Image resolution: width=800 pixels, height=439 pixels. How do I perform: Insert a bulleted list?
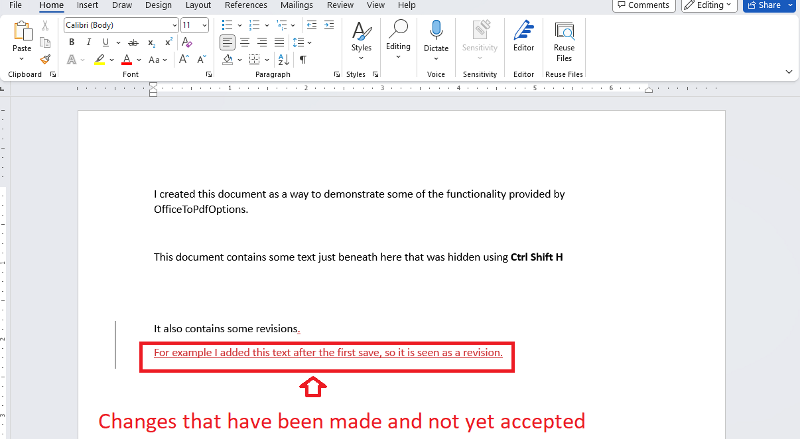227,25
